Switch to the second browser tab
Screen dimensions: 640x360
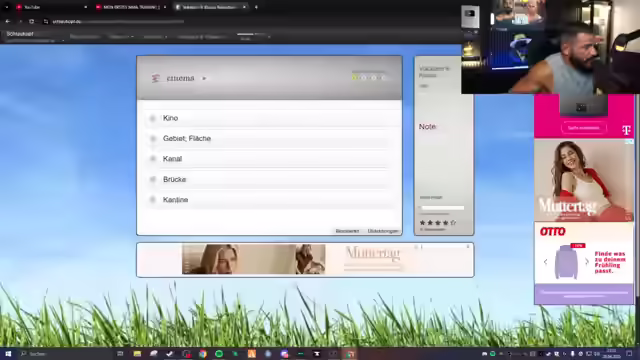tap(131, 7)
